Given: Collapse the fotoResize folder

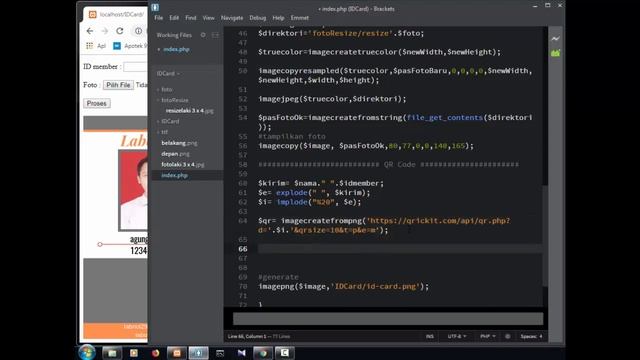Looking at the screenshot, I should pos(174,100).
